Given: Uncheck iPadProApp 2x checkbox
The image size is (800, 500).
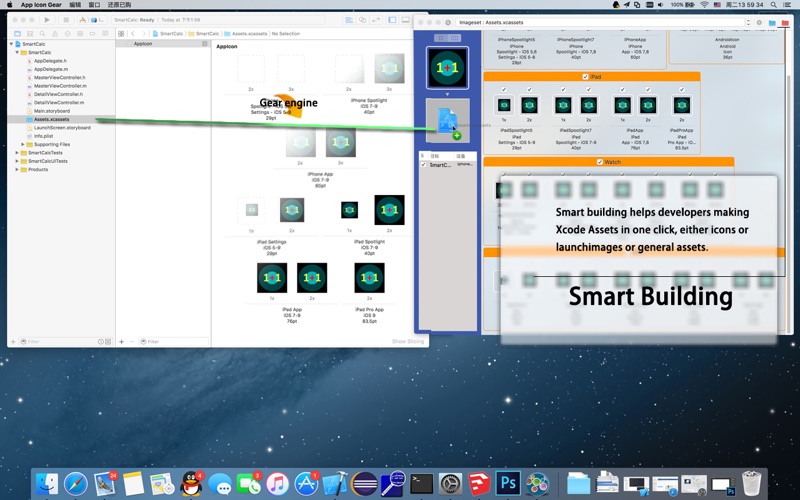Looking at the screenshot, I should click(682, 90).
